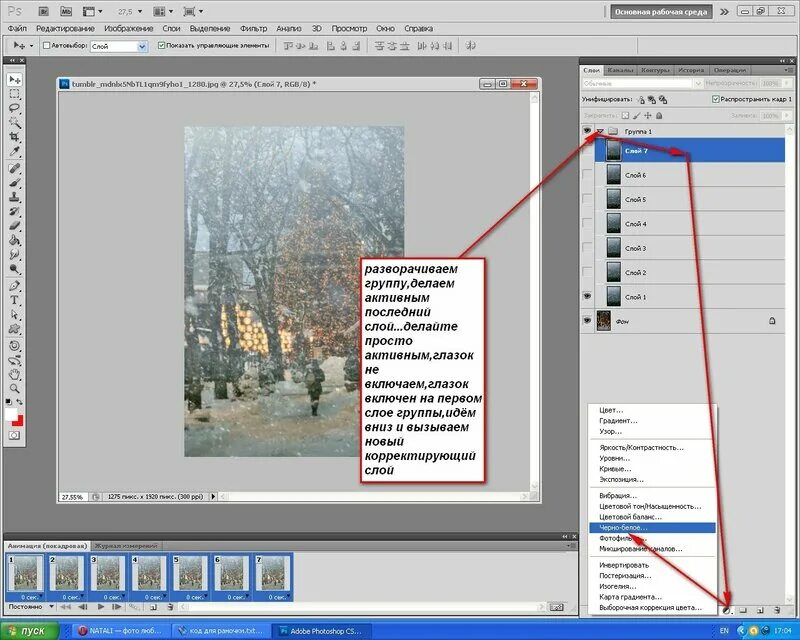
Task: Expand the workspace switcher double arrow
Action: point(723,12)
